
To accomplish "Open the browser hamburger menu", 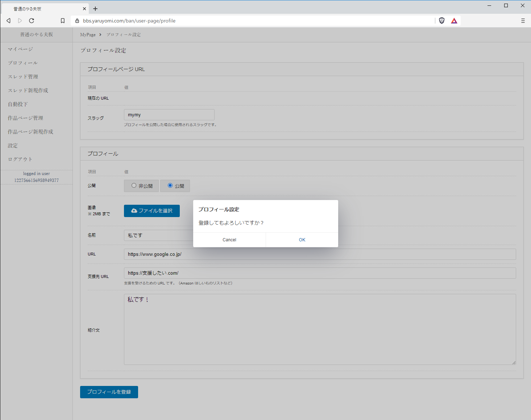I will pos(523,21).
